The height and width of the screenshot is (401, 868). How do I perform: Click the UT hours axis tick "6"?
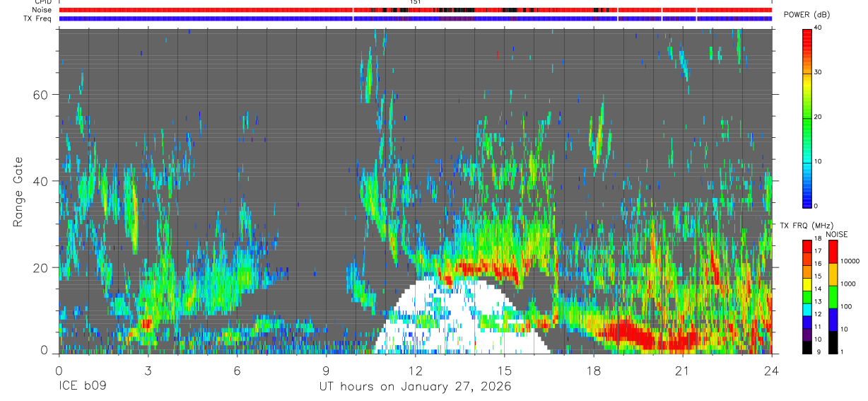(237, 370)
